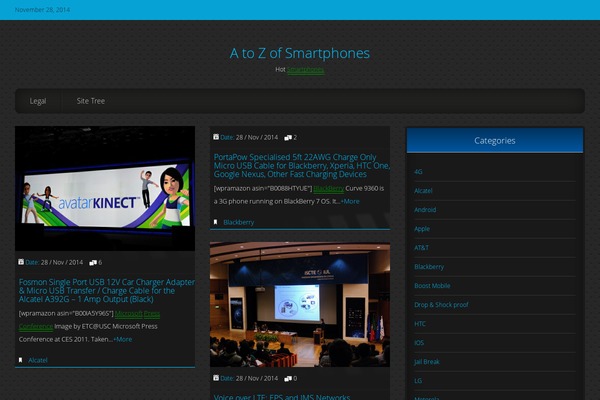This screenshot has width=600, height=400.
Task: Select the Apple category
Action: 422,229
